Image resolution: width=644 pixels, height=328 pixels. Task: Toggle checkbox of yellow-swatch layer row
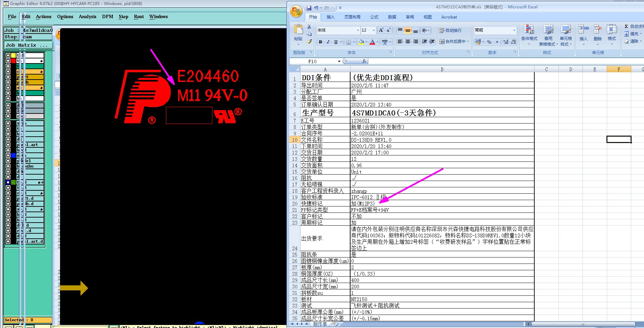point(8,55)
